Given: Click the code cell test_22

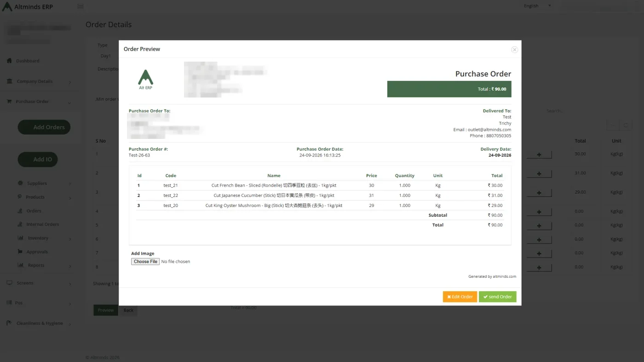Looking at the screenshot, I should click(x=171, y=195).
